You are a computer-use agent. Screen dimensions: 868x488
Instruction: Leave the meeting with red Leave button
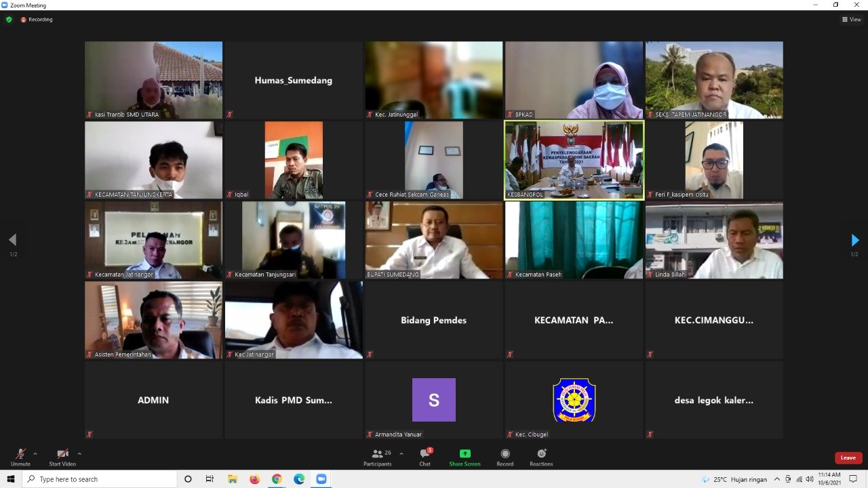pyautogui.click(x=848, y=457)
